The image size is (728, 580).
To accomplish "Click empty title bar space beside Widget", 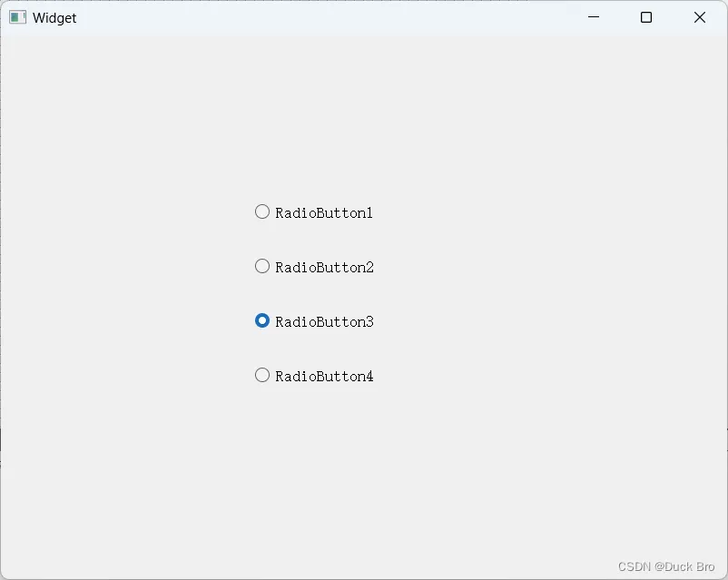I will click(x=325, y=17).
